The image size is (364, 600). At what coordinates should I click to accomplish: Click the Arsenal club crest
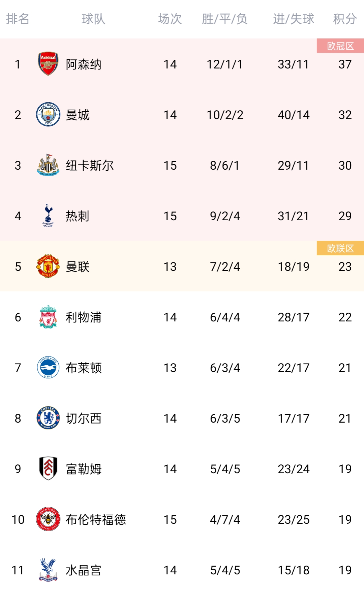(x=48, y=64)
